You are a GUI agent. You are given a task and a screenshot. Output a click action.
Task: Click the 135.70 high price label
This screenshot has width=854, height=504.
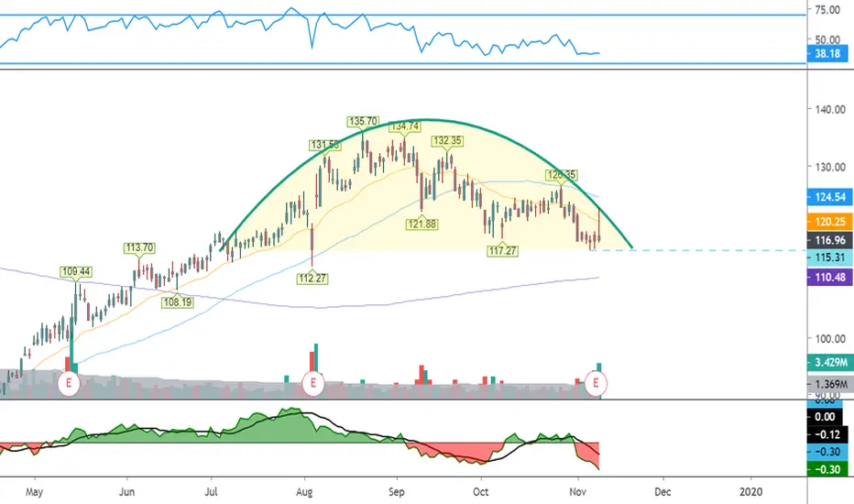[363, 121]
